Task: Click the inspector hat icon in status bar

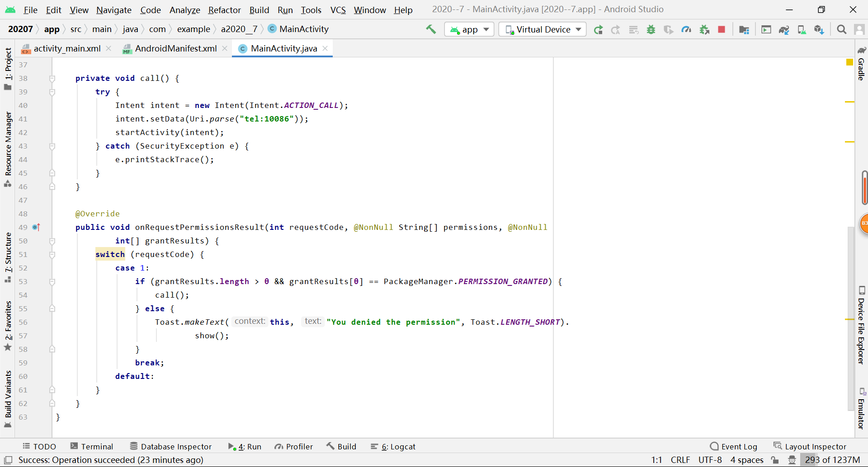Action: (792, 460)
